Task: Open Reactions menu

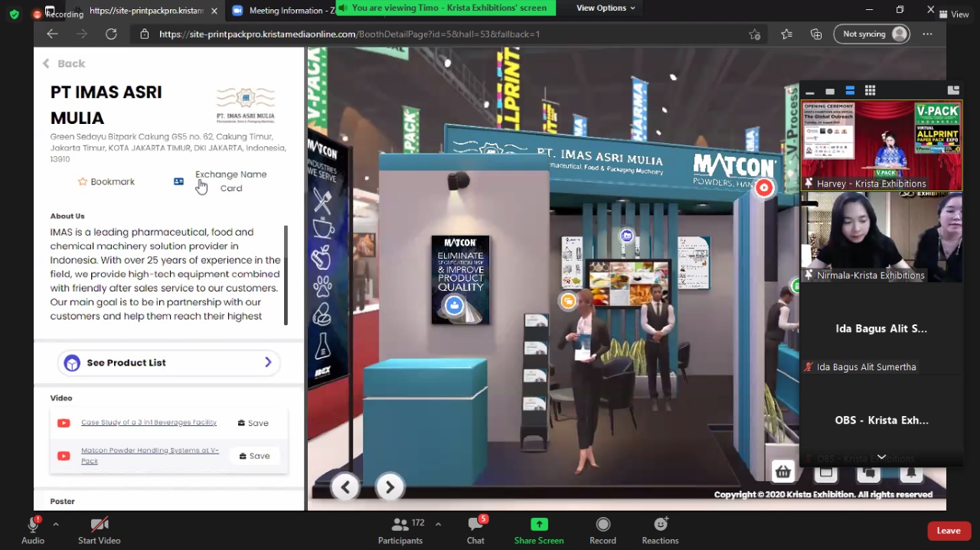Action: pyautogui.click(x=660, y=530)
